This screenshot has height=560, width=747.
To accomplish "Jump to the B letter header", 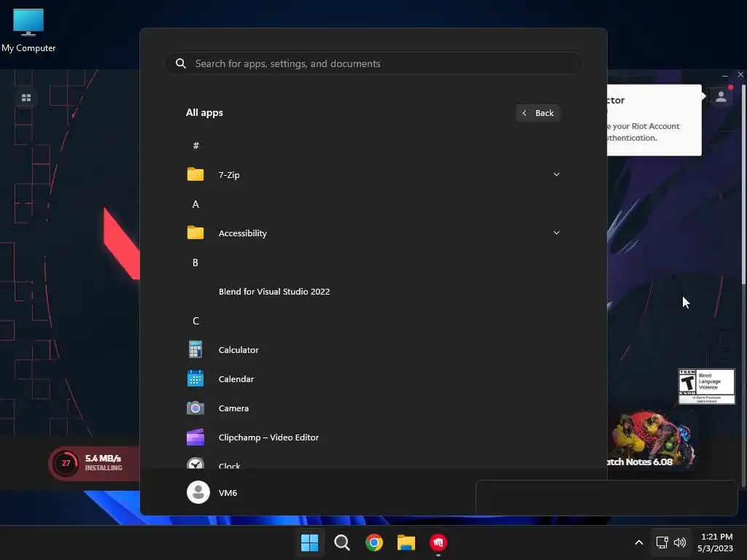I will point(196,262).
